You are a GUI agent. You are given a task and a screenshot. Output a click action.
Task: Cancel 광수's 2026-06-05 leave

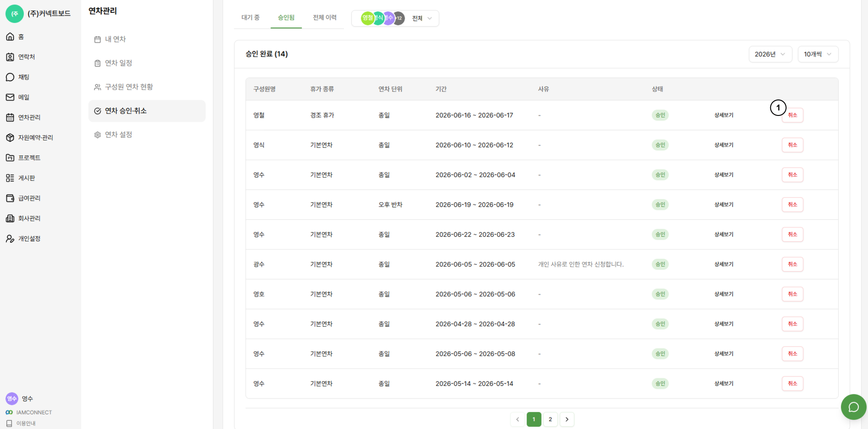pos(793,264)
